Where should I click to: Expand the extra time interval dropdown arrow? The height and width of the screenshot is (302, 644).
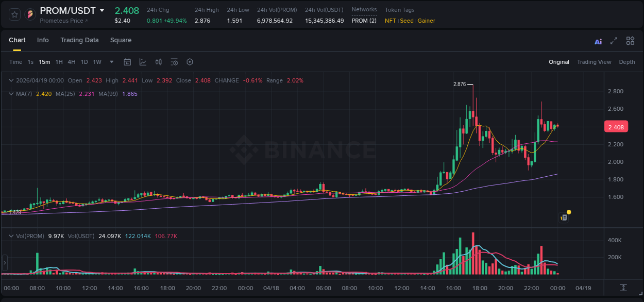tap(111, 62)
